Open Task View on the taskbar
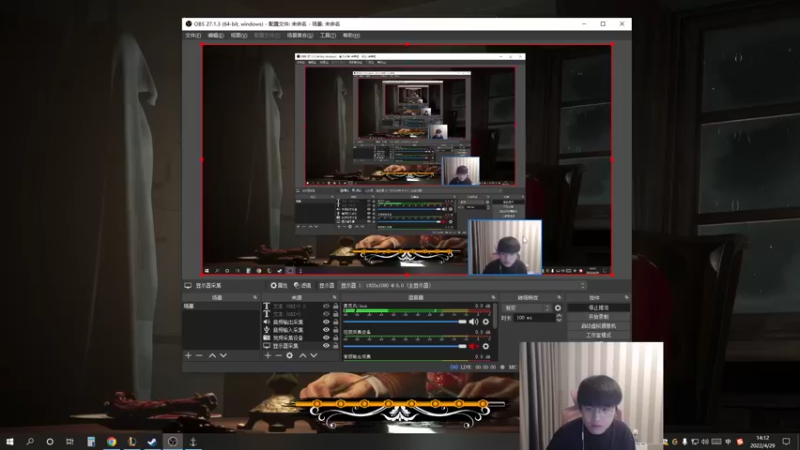The width and height of the screenshot is (800, 450). 70,441
